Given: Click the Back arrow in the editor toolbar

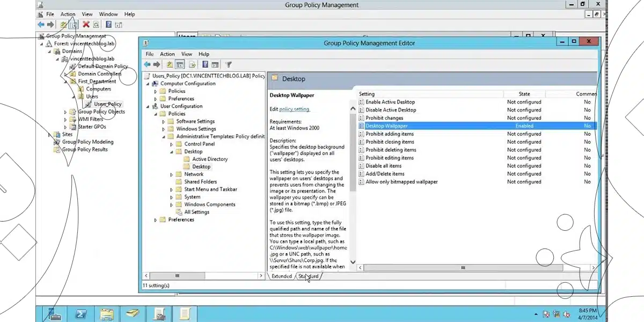Looking at the screenshot, I should click(x=148, y=64).
